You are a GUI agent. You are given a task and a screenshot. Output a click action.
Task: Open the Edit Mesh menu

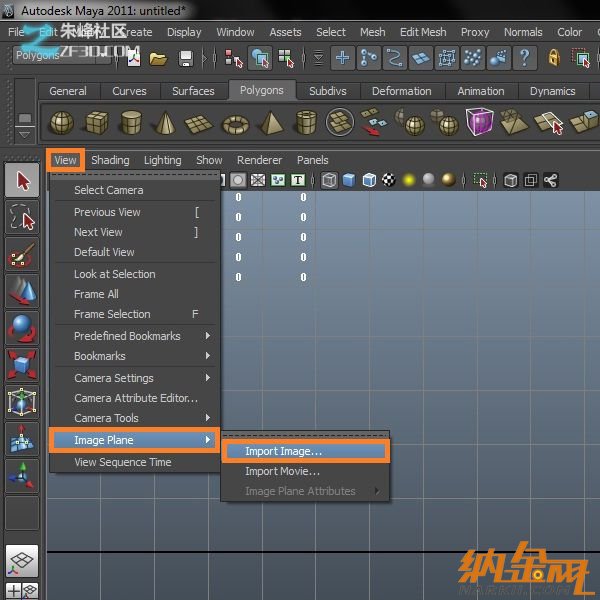click(423, 32)
